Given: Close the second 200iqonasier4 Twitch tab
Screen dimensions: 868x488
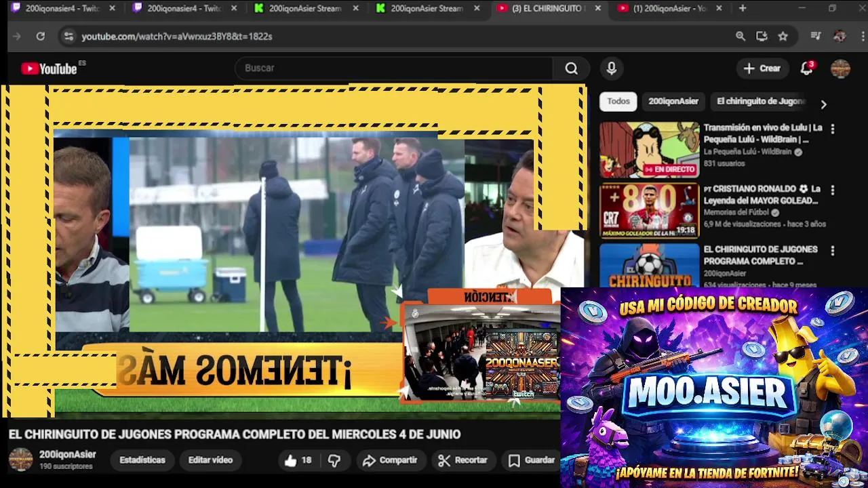Looking at the screenshot, I should (234, 8).
